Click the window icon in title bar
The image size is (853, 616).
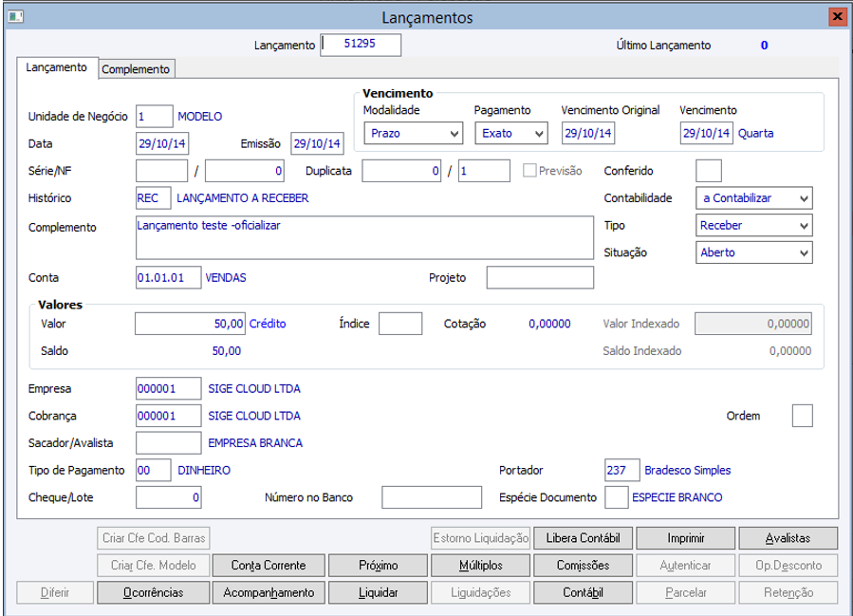click(16, 17)
